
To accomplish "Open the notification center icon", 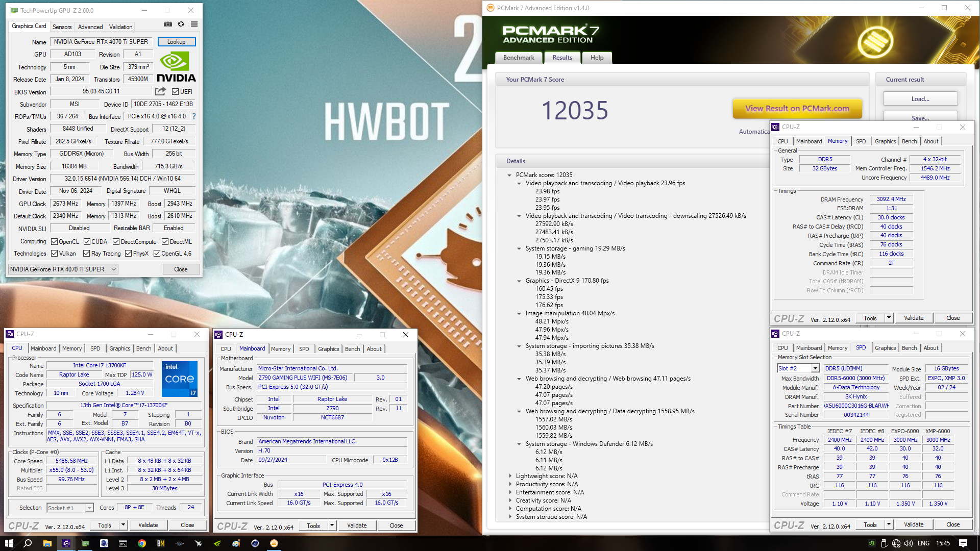I will 963,543.
